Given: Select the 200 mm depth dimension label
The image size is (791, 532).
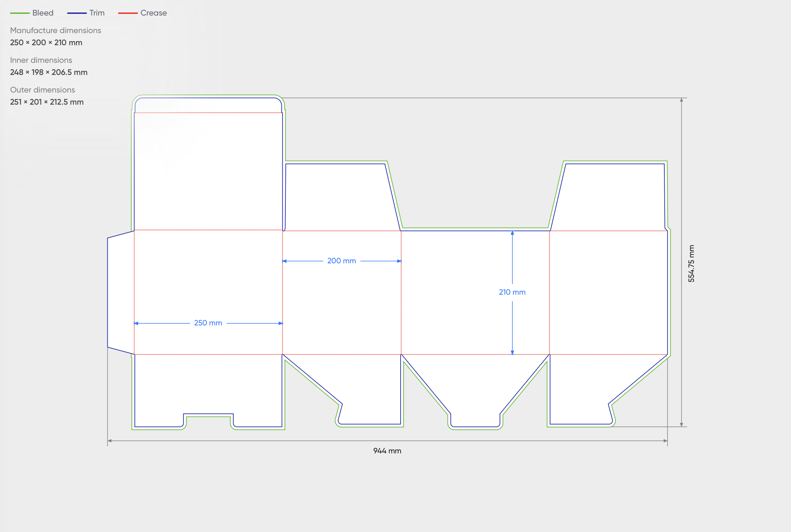Looking at the screenshot, I should point(341,261).
